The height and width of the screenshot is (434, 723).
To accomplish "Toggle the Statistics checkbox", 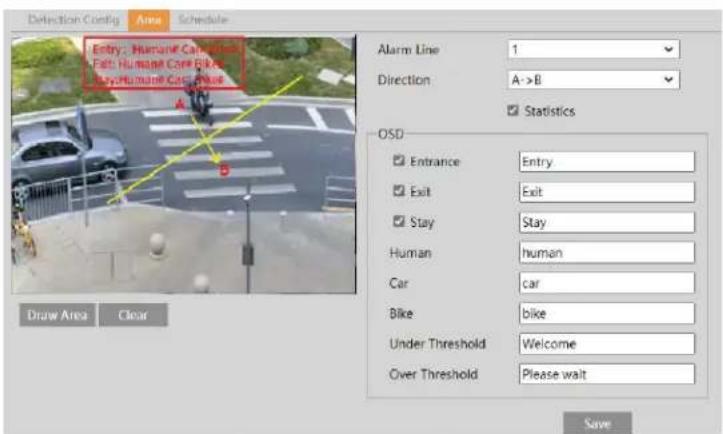I will coord(513,110).
